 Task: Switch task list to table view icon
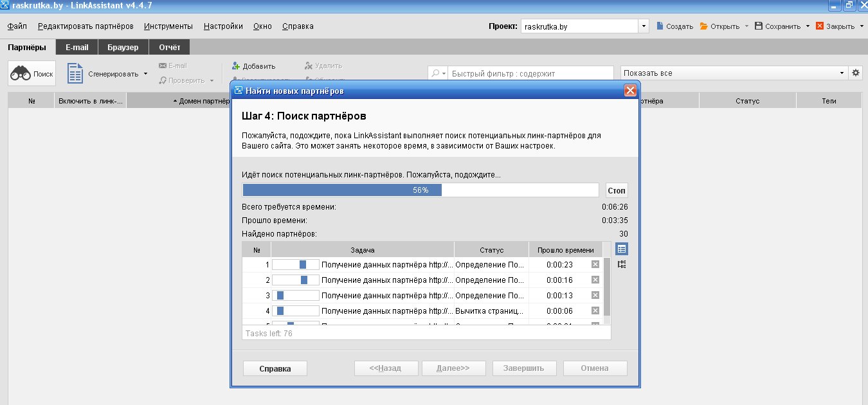622,249
